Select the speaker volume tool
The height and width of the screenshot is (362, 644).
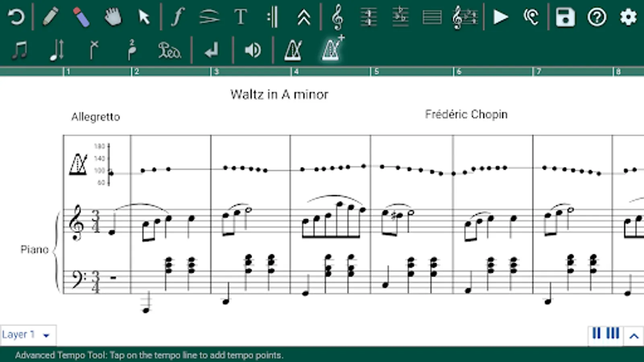(x=252, y=50)
